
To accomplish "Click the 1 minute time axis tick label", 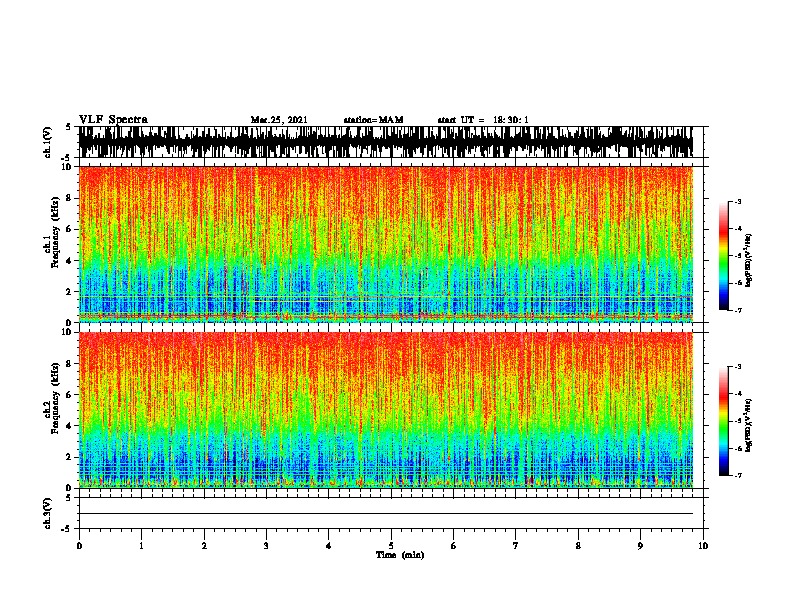I will pyautogui.click(x=141, y=546).
